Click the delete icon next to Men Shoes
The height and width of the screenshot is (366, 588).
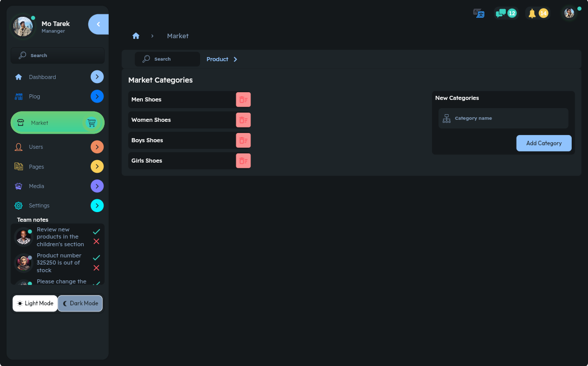point(243,99)
